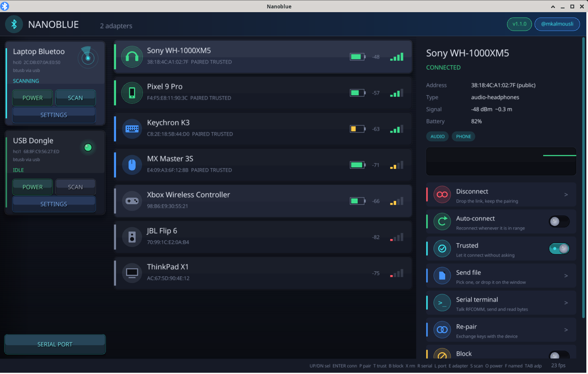This screenshot has height=374, width=588.
Task: Start SCAN on USB Dongle adapter
Action: tap(75, 187)
